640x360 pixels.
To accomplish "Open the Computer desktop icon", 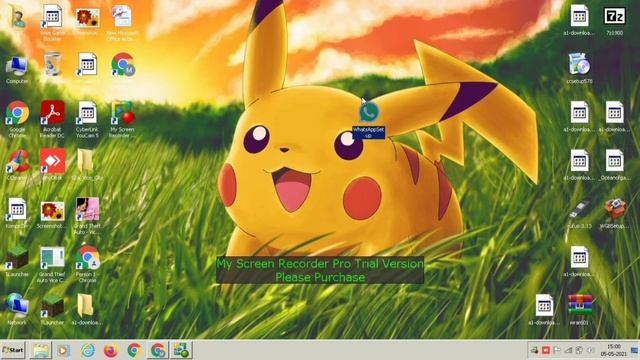I will click(17, 70).
